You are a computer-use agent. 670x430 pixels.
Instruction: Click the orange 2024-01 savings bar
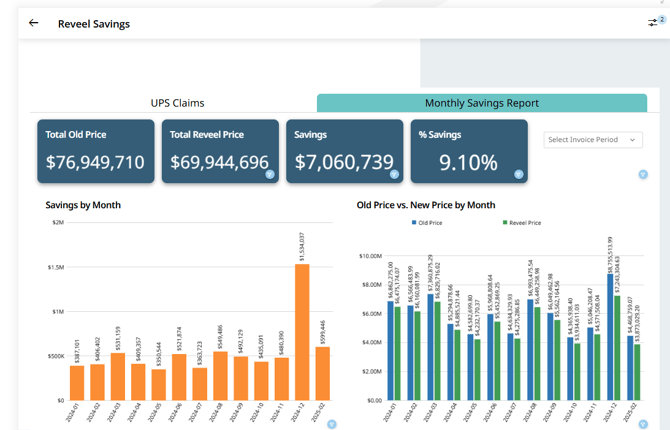77,382
